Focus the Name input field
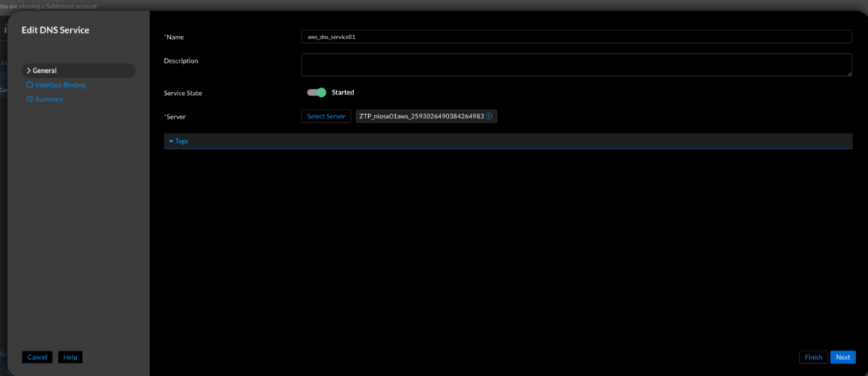 [576, 37]
